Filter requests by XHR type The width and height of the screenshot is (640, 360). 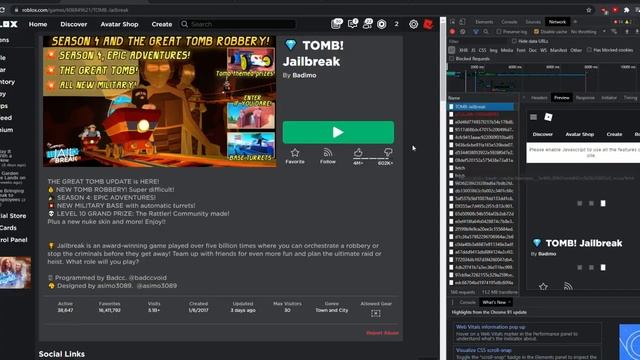point(464,50)
